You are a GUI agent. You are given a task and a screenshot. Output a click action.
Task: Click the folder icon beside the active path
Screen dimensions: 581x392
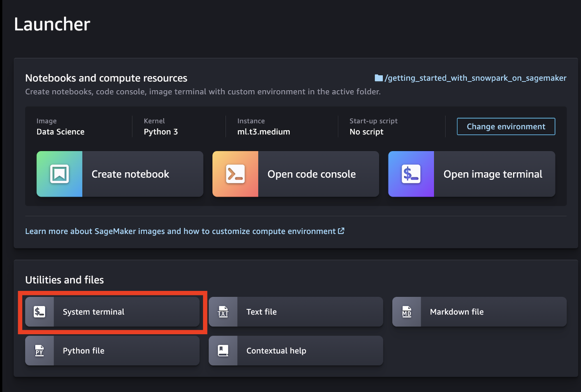(378, 78)
